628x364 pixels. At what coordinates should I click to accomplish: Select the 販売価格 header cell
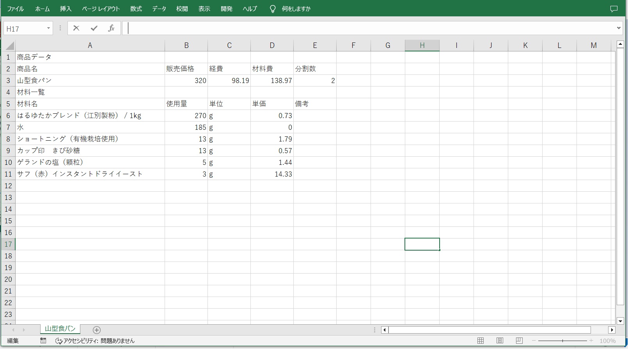(186, 69)
